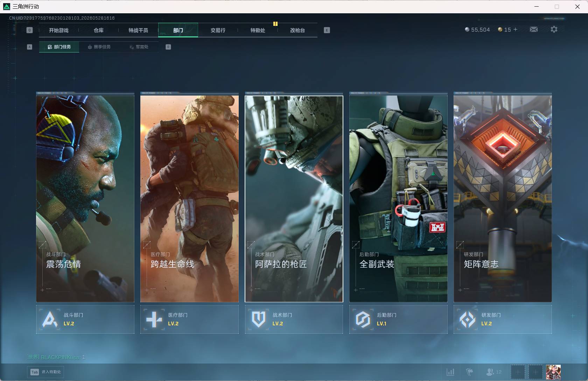Viewport: 588px width, 381px height.
Task: Click the 55,504 currency coin icon
Action: [x=467, y=29]
